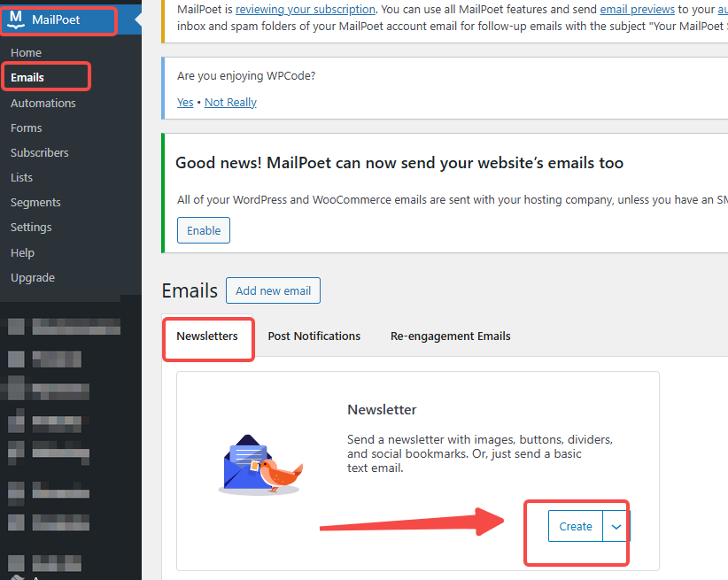Select Automations in the MailPoet sidebar
This screenshot has width=728, height=580.
(x=43, y=103)
